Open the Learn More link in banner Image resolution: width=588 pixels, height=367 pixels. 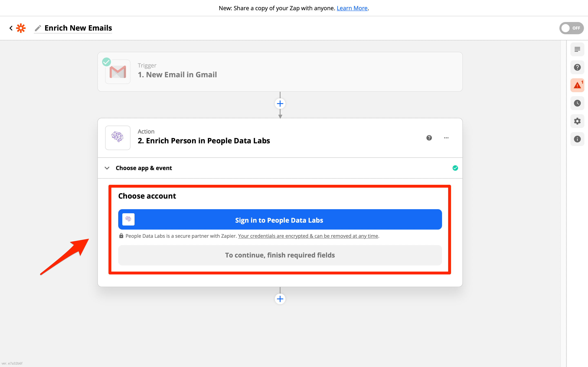pos(352,8)
